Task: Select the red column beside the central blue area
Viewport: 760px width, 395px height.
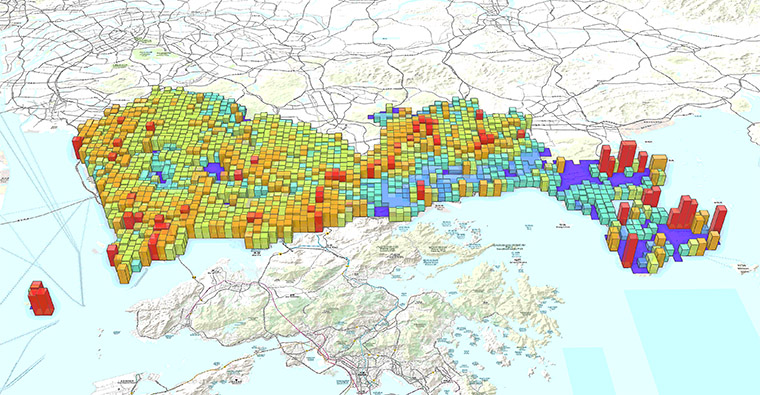Action: pyautogui.click(x=421, y=190)
